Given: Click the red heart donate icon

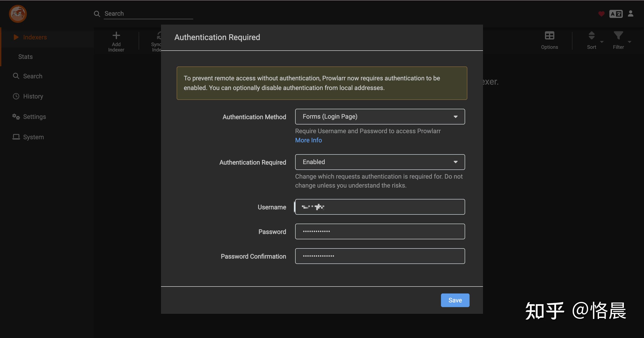Looking at the screenshot, I should [601, 14].
